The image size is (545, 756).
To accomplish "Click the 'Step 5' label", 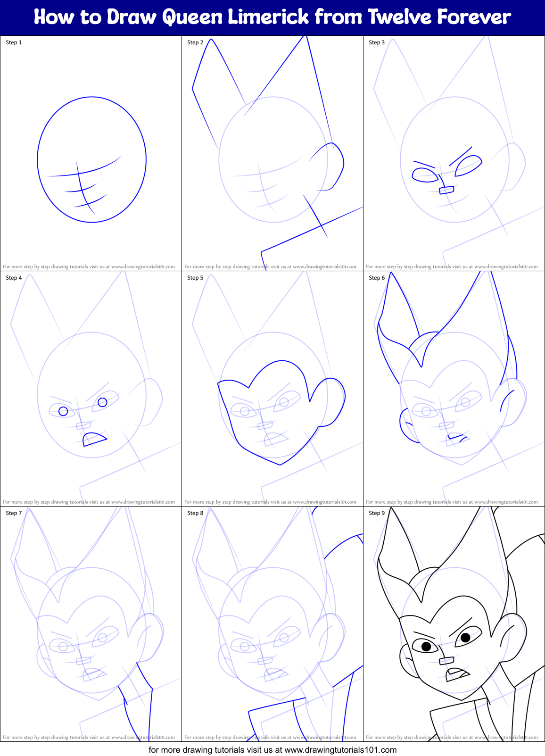I will pyautogui.click(x=195, y=278).
